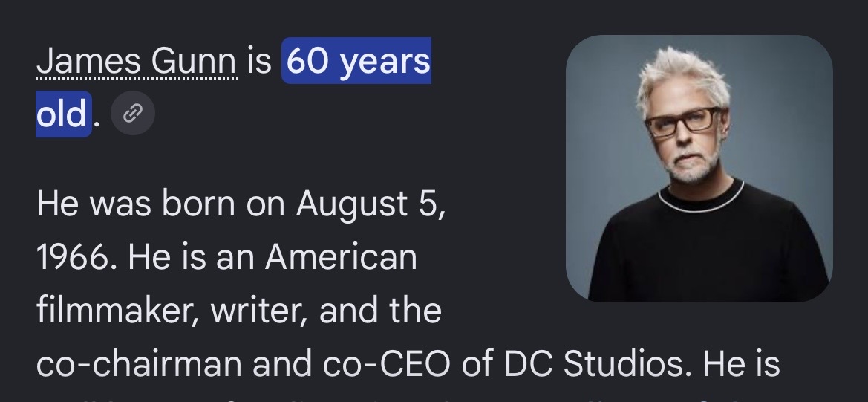Screen dimensions: 868x402
Task: Click the white hair in the portrait
Action: (x=684, y=77)
